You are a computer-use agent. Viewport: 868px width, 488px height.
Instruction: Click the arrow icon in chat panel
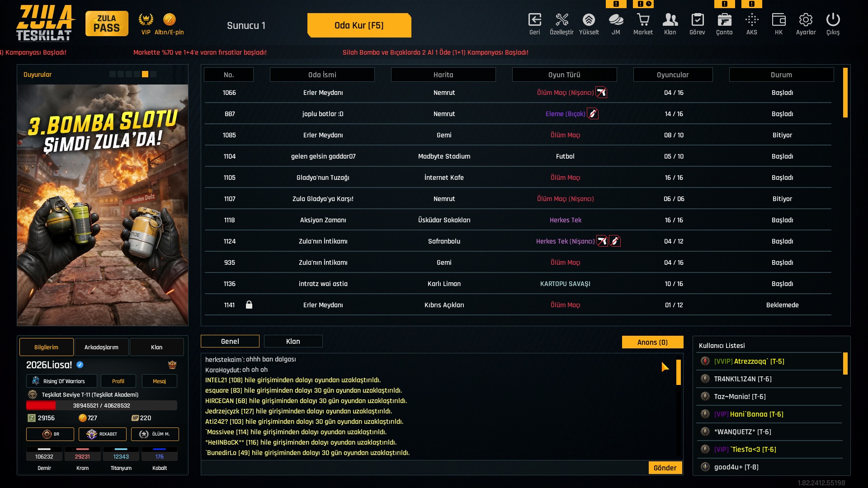click(665, 367)
